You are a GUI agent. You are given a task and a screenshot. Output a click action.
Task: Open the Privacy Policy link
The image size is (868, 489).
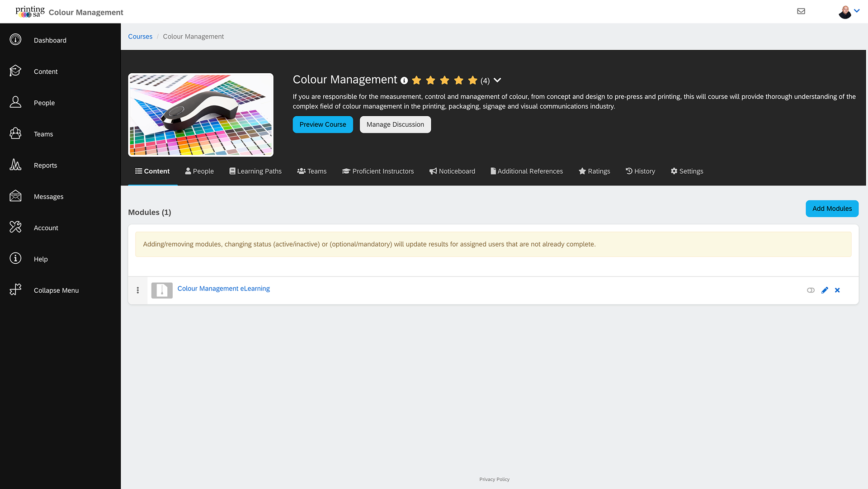point(494,479)
